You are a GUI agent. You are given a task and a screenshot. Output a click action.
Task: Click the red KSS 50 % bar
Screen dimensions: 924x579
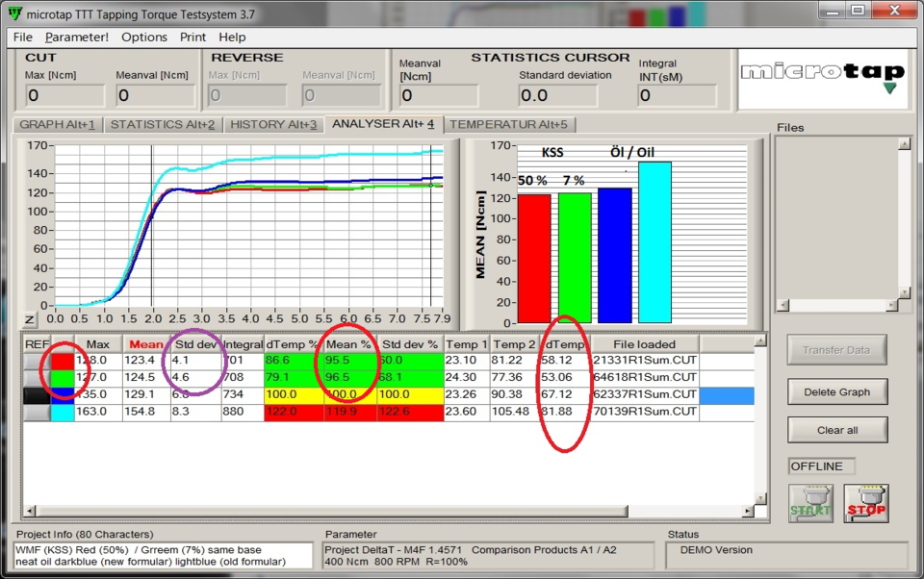534,259
